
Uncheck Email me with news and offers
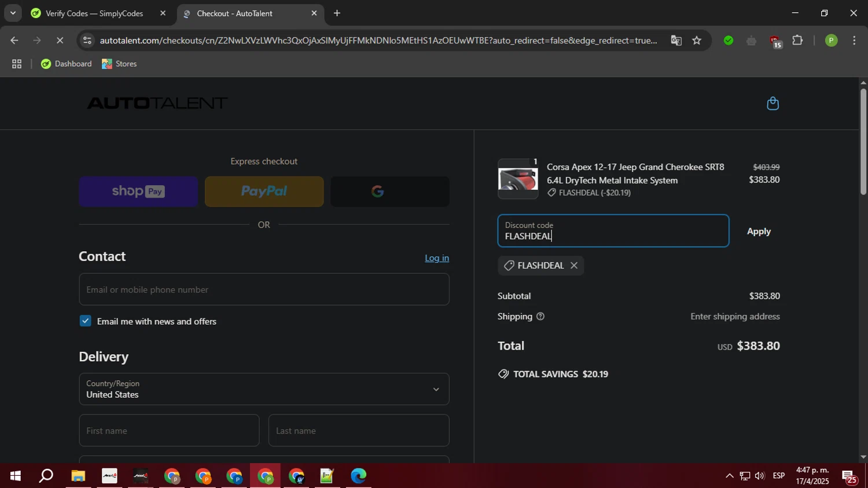(86, 321)
